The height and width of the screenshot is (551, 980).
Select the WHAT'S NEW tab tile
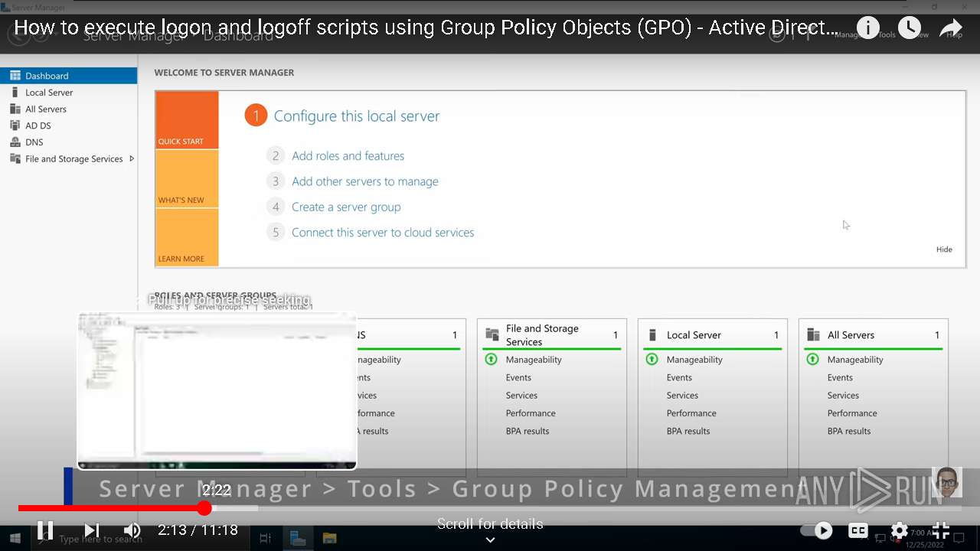(x=187, y=178)
